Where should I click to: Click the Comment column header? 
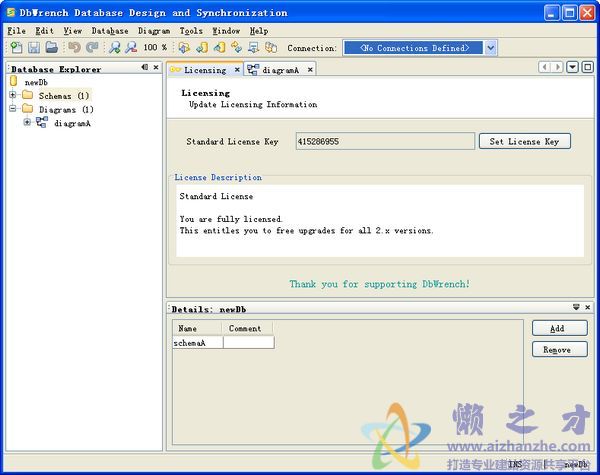tap(248, 328)
